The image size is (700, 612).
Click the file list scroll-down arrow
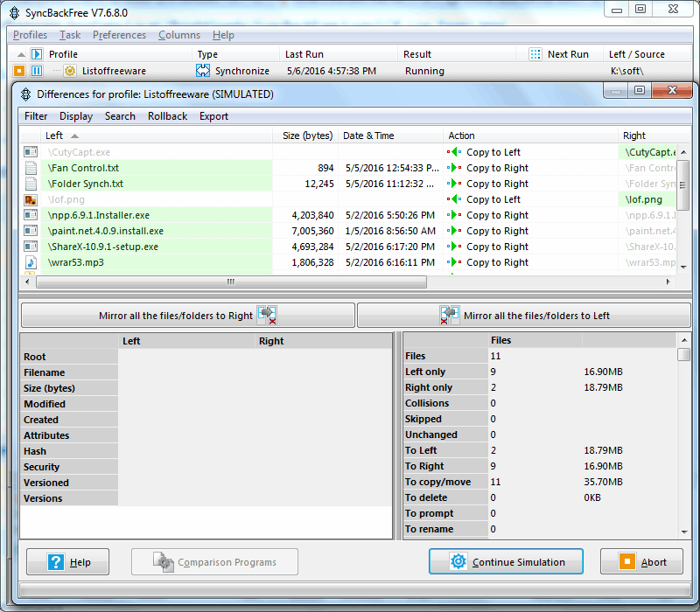[x=683, y=268]
